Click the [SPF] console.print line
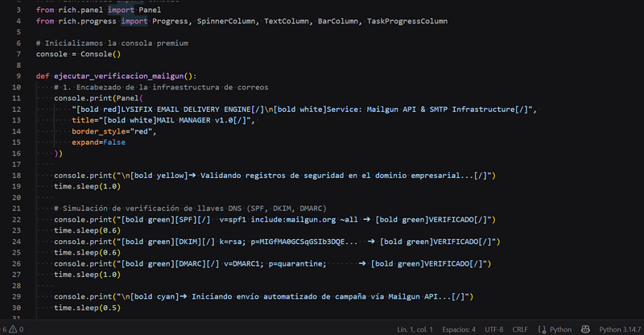The height and width of the screenshot is (335, 644). [275, 220]
